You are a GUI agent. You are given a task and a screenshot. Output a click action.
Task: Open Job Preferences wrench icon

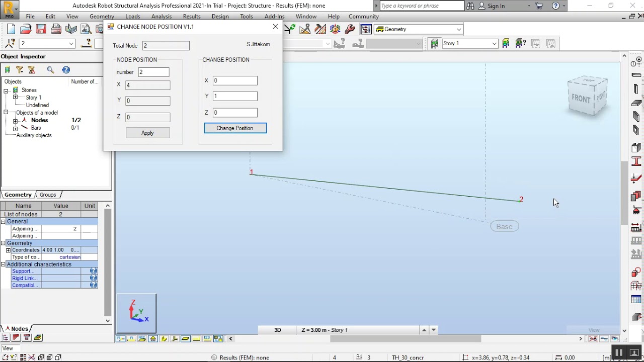(x=350, y=29)
